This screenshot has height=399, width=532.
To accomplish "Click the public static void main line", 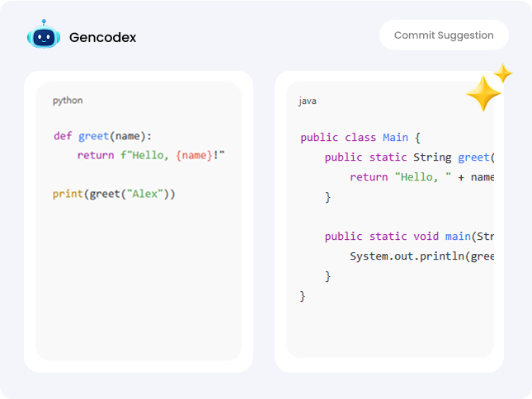I will click(x=408, y=236).
